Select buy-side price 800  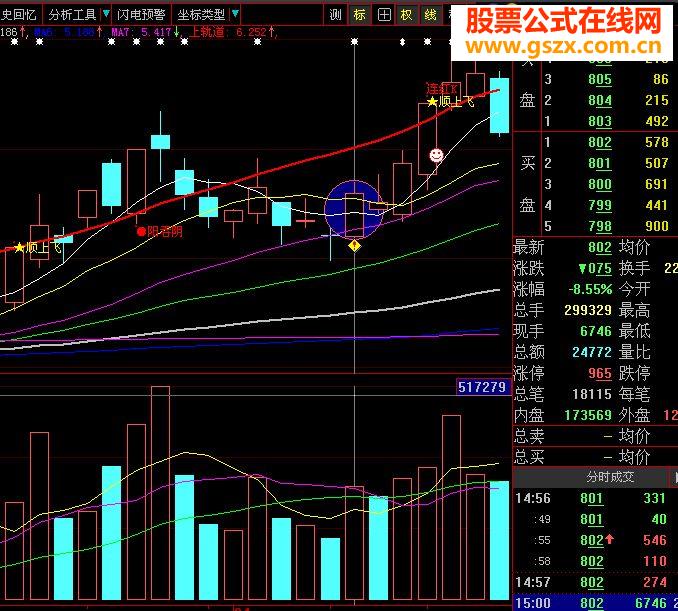coord(600,184)
